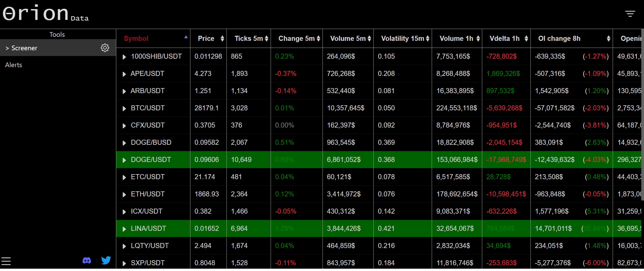644x271 pixels.
Task: Click APE/USDT ticks value 1,893
Action: coord(239,74)
